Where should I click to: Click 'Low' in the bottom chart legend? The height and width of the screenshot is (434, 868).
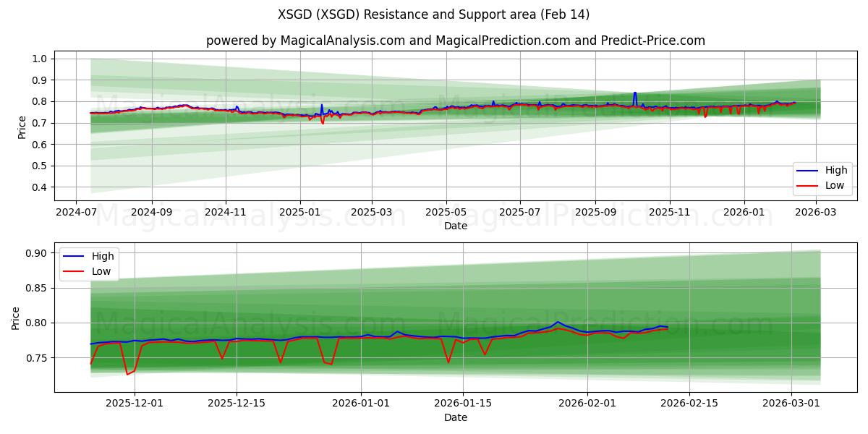pyautogui.click(x=102, y=271)
